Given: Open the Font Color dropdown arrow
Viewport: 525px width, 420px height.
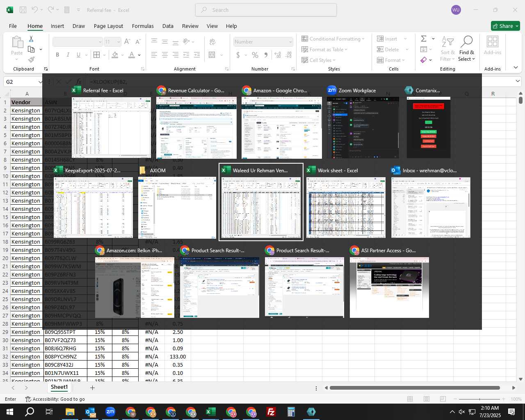Looking at the screenshot, I should 139,55.
